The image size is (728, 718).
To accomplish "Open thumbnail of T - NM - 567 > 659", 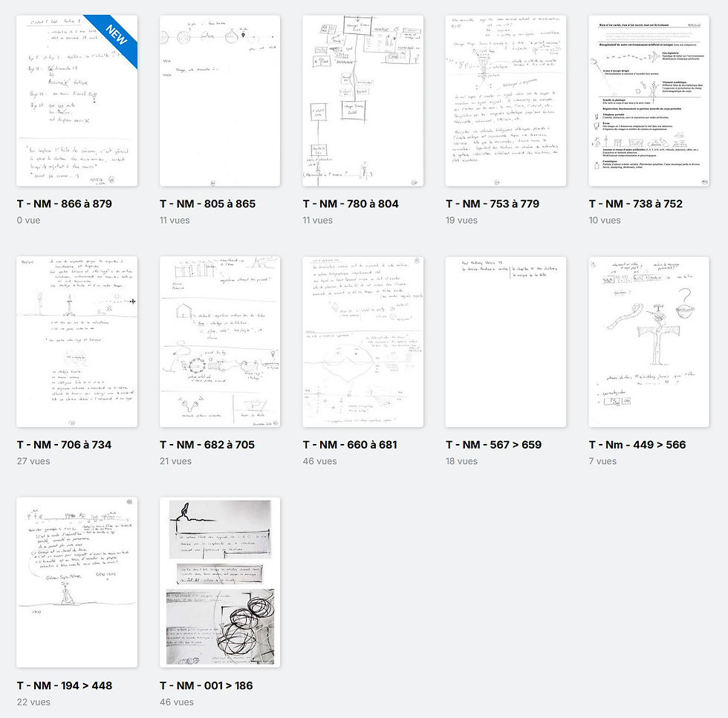I will pos(506,342).
